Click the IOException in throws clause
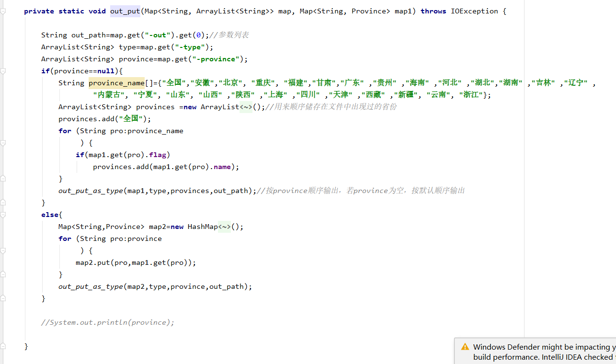This screenshot has width=616, height=364. [x=474, y=11]
